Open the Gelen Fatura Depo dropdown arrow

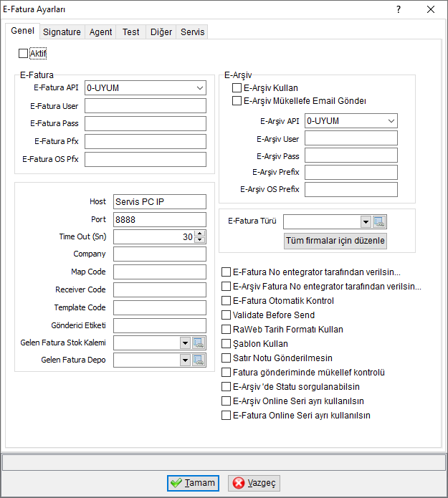[185, 360]
